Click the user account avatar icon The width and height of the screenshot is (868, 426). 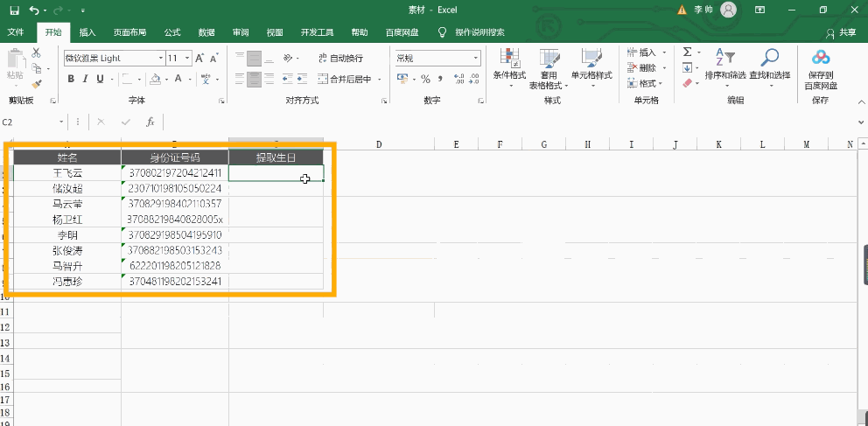click(x=729, y=10)
